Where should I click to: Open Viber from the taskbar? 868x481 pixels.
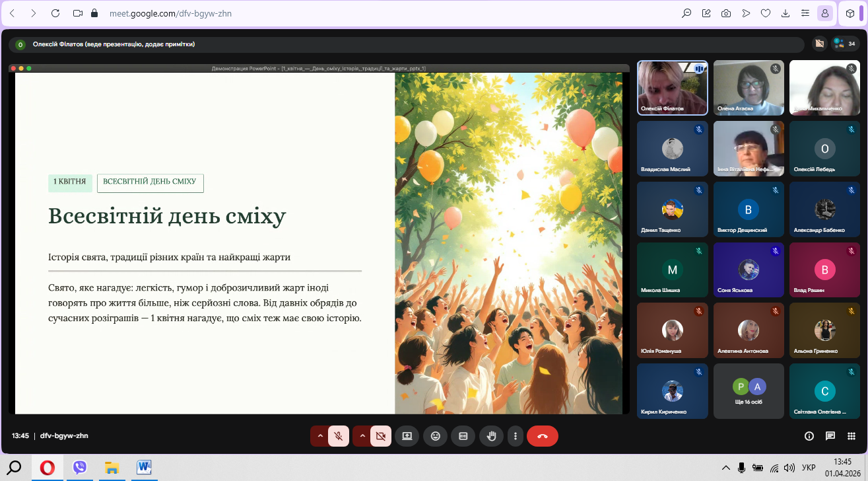pos(80,468)
